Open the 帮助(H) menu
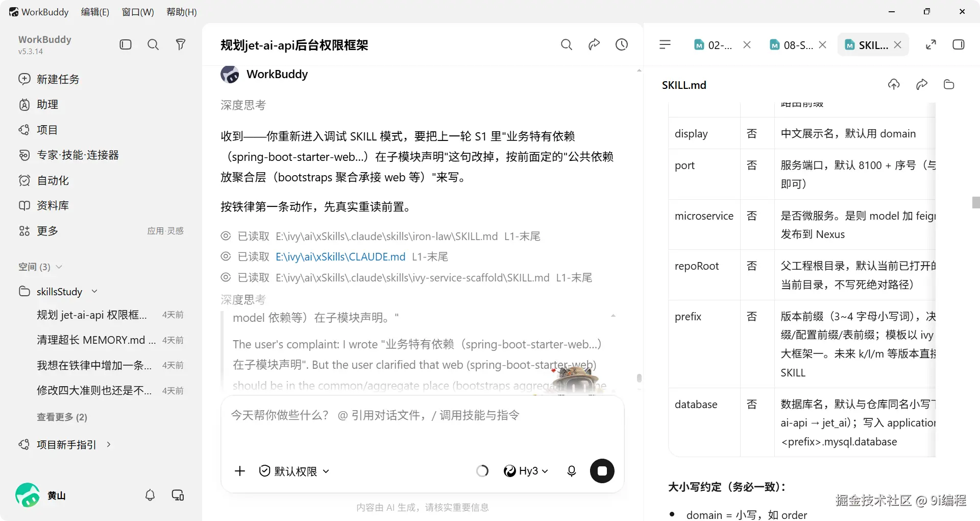Viewport: 980px width, 521px height. point(182,12)
